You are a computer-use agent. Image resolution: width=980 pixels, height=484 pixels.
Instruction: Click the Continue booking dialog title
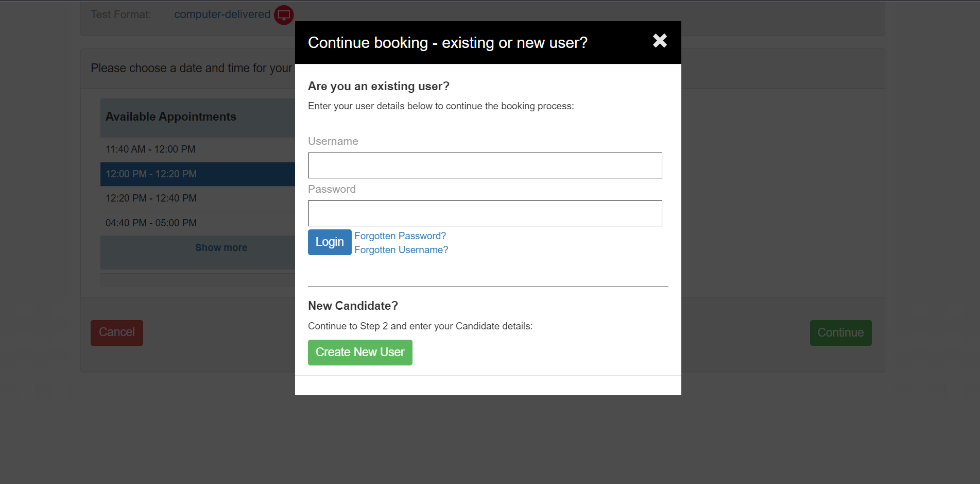coord(447,42)
